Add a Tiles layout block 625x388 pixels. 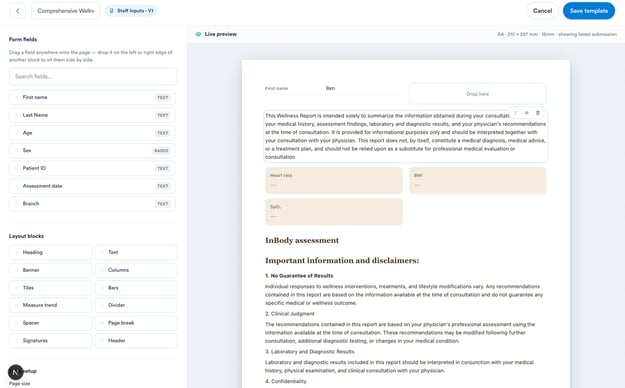50,288
